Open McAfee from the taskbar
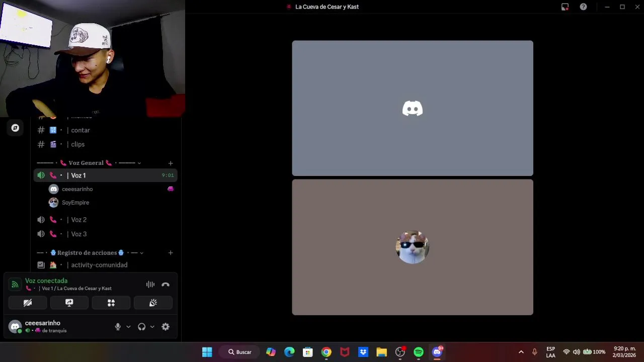 pyautogui.click(x=345, y=352)
